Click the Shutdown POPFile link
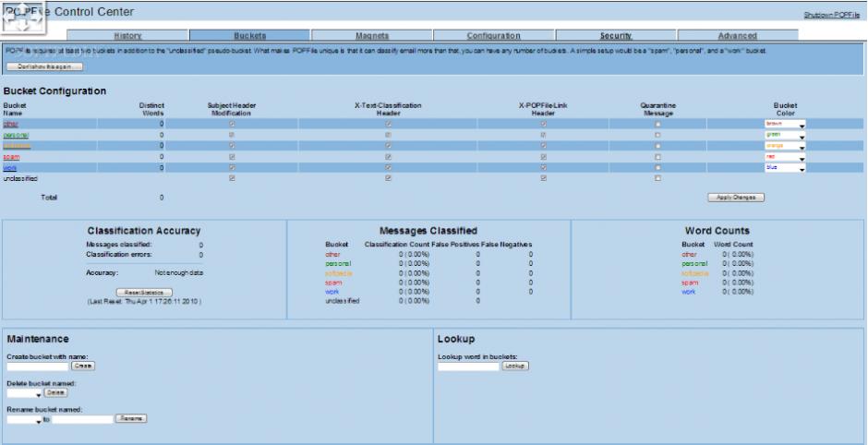Screen dimensions: 868x445 [x=831, y=15]
